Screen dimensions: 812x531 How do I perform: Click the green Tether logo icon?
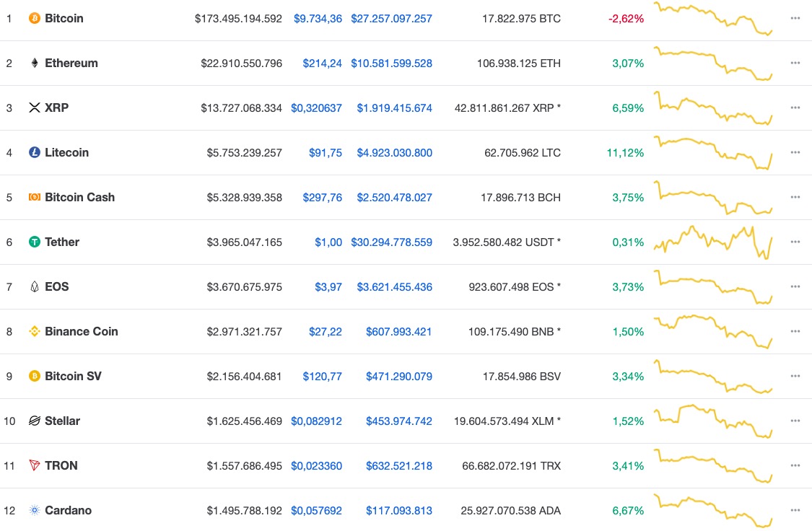pyautogui.click(x=34, y=242)
